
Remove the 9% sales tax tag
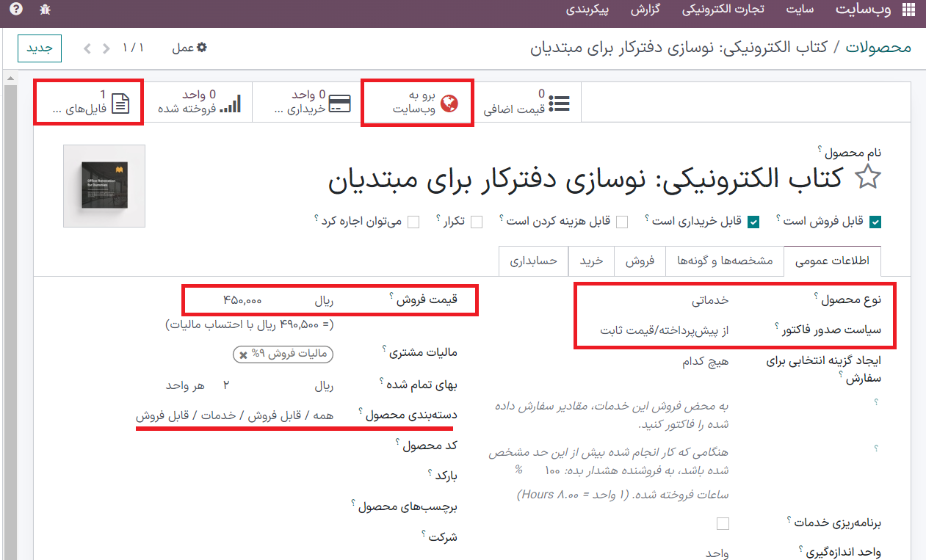(242, 354)
